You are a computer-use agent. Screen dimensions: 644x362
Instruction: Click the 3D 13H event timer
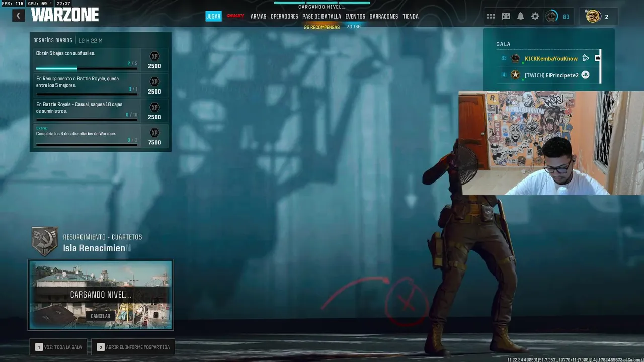354,27
